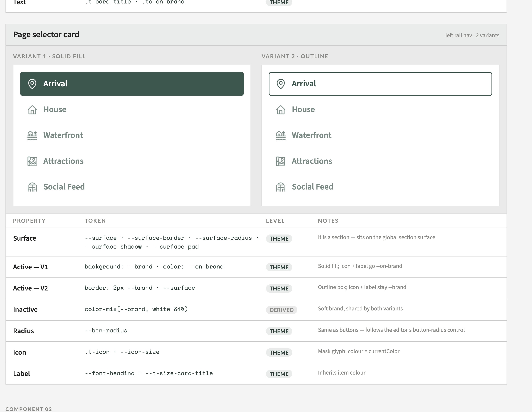Click the THEME badge in the Active — V2 row
The width and height of the screenshot is (532, 412).
279,288
